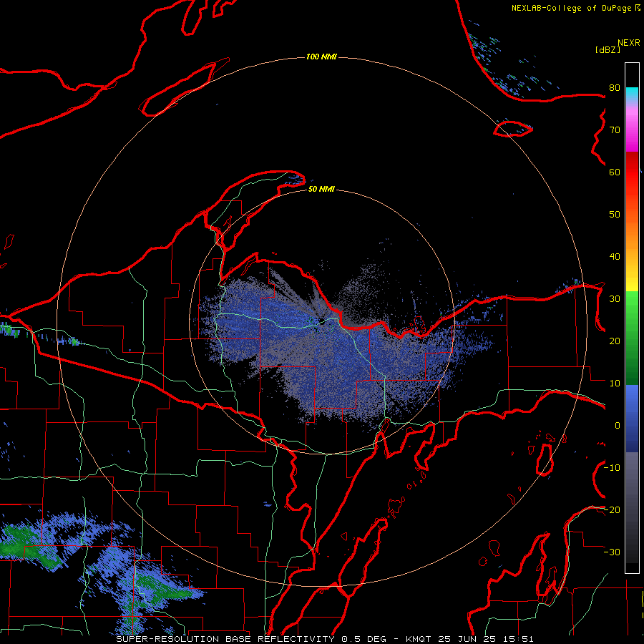The image size is (644, 644).
Task: Click the 70 dBZ scale label
Action: tap(615, 130)
